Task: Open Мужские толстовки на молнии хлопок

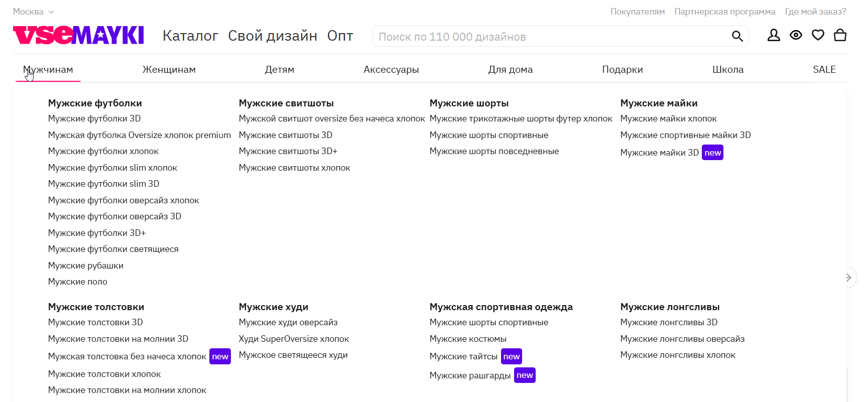Action: coord(127,390)
